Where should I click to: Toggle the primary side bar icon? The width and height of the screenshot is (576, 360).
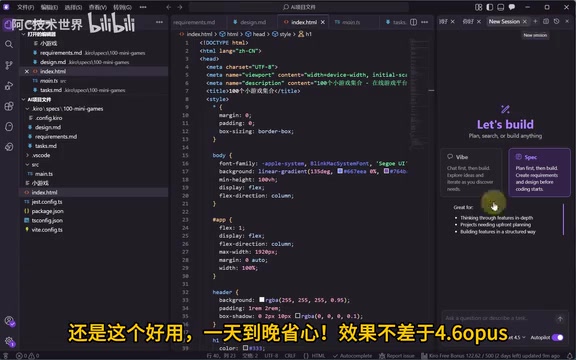[x=489, y=7]
